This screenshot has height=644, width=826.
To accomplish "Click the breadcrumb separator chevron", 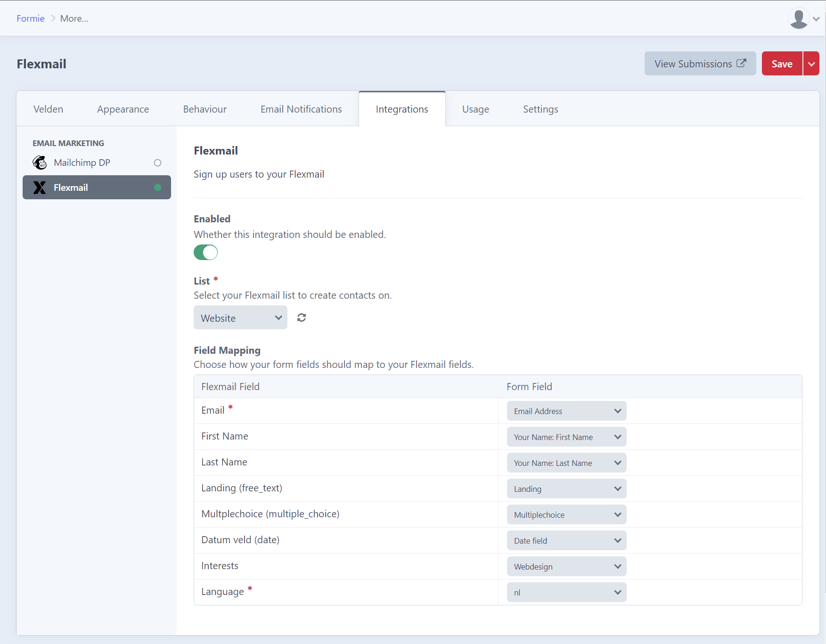I will [x=53, y=18].
